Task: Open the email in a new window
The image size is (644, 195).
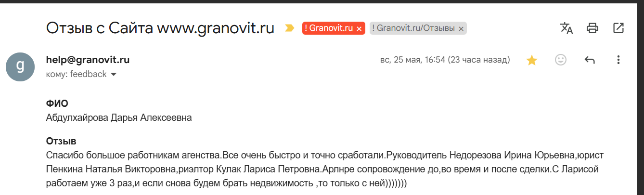Action: pos(618,28)
